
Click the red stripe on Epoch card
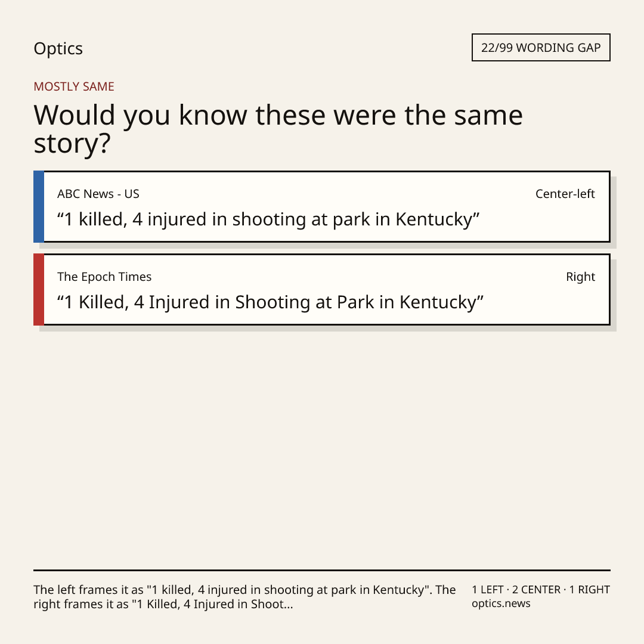click(x=39, y=290)
